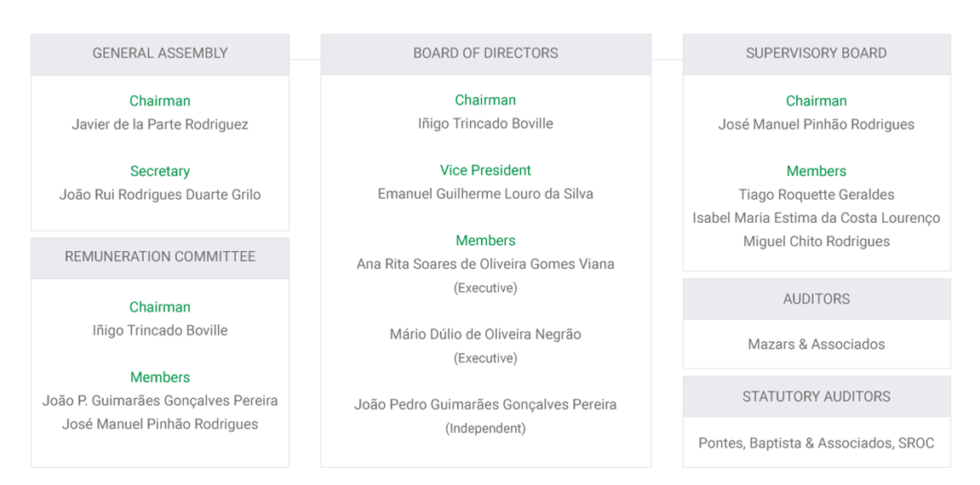Click the Auditors section header
Image resolution: width=980 pixels, height=485 pixels.
[x=817, y=299]
